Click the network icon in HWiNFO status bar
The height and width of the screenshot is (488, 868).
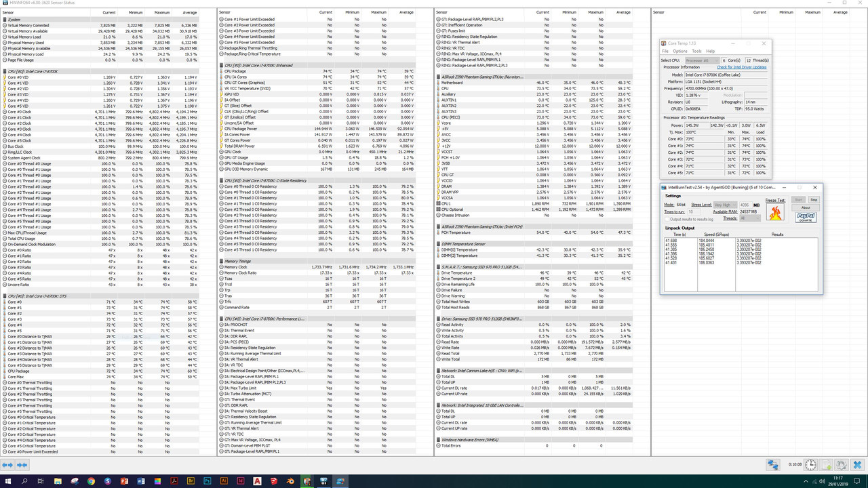[773, 466]
